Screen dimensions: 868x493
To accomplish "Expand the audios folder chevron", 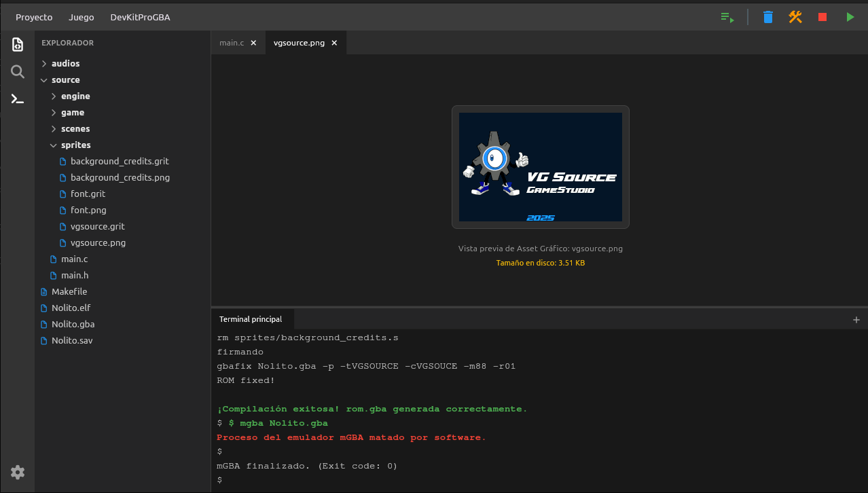I will pyautogui.click(x=44, y=64).
